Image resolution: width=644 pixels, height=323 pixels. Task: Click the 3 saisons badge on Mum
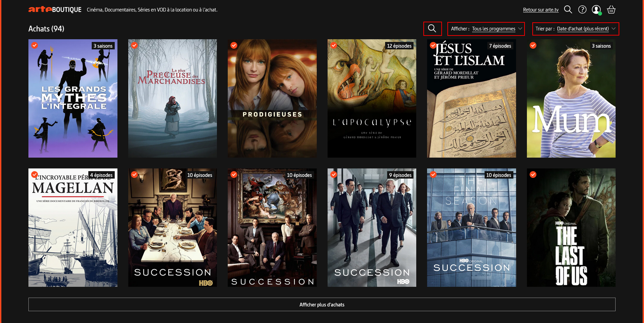(x=601, y=46)
